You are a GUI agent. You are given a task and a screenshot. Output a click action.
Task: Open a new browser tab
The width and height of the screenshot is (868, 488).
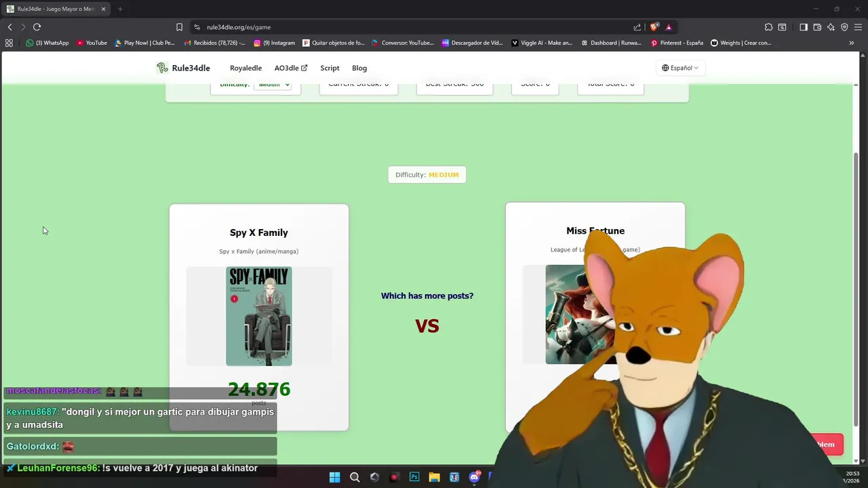(x=120, y=9)
